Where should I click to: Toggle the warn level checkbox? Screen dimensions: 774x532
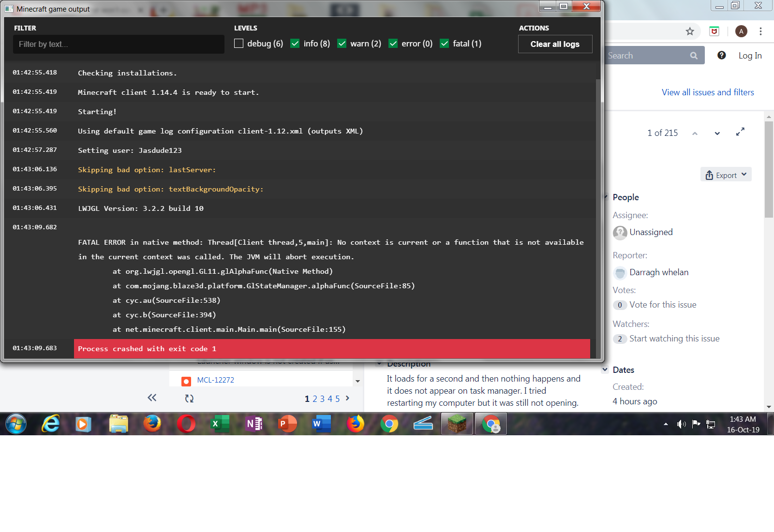(x=342, y=44)
